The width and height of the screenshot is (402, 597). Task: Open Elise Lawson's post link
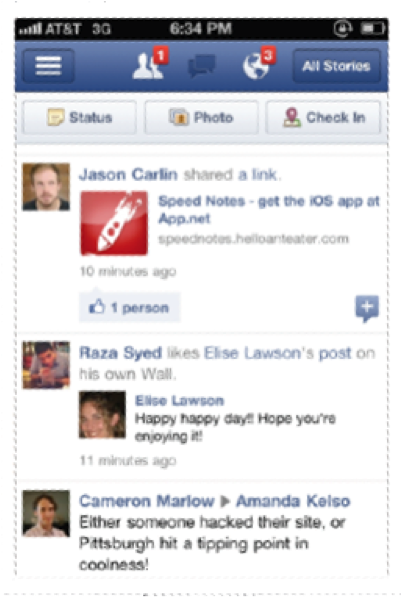point(278,353)
